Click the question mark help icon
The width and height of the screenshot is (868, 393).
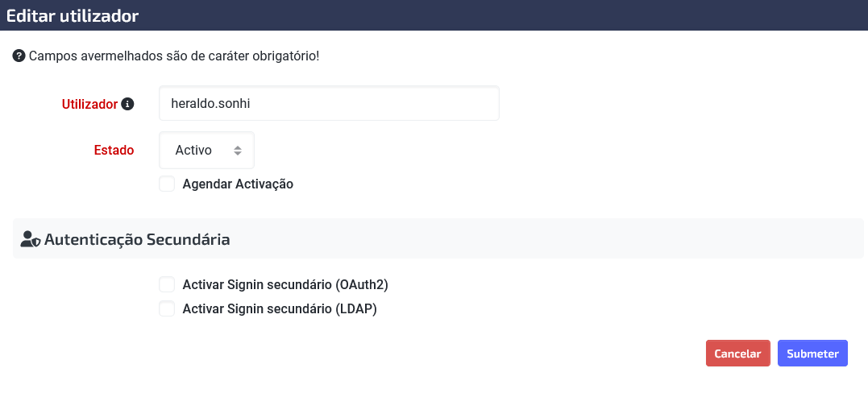pyautogui.click(x=19, y=56)
